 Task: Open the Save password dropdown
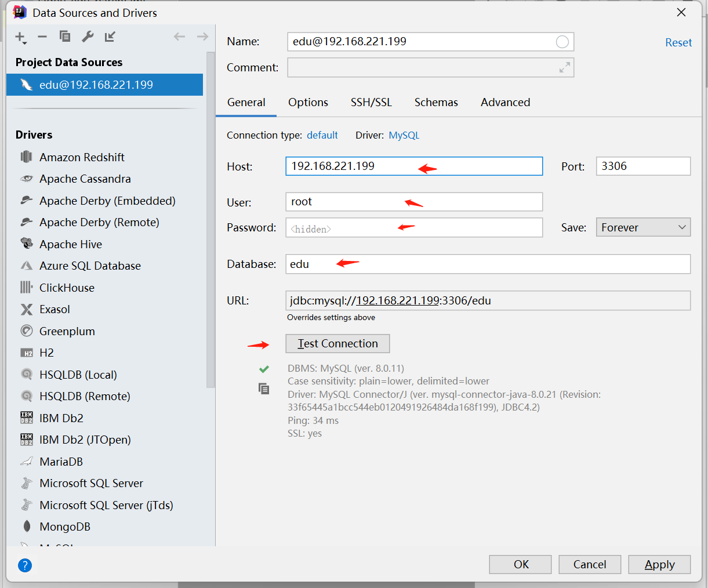(x=642, y=227)
